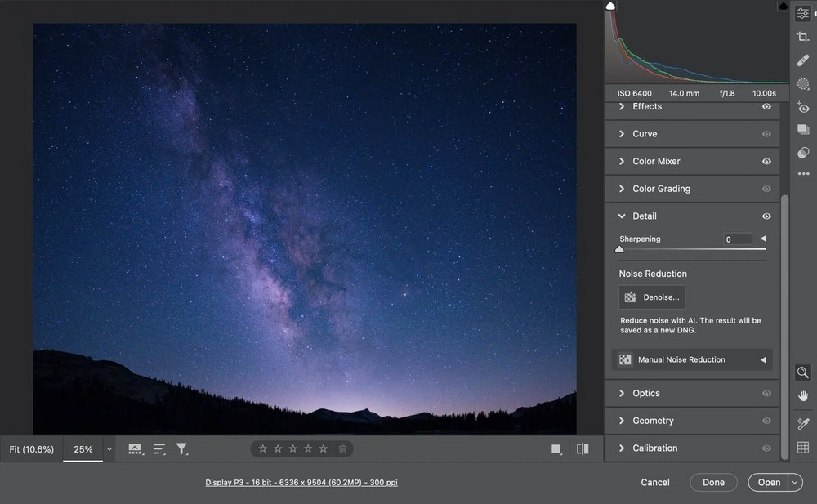Click the 14.0 mm focal length text
817x504 pixels.
[x=684, y=93]
